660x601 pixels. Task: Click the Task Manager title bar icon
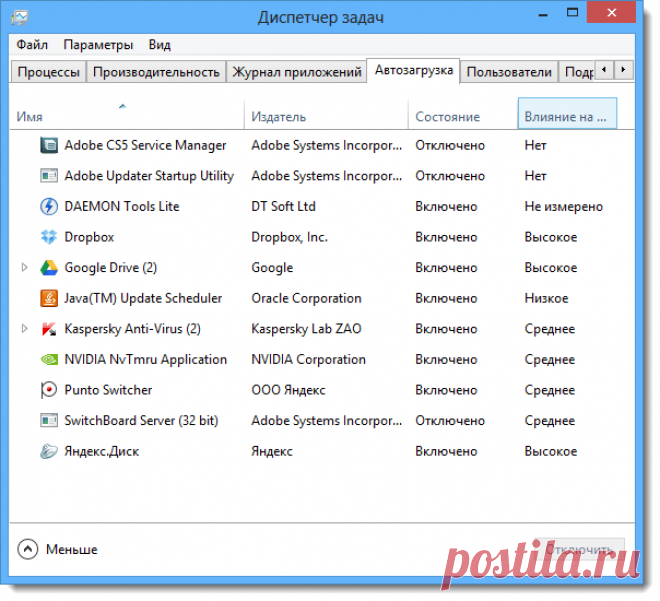(x=20, y=17)
